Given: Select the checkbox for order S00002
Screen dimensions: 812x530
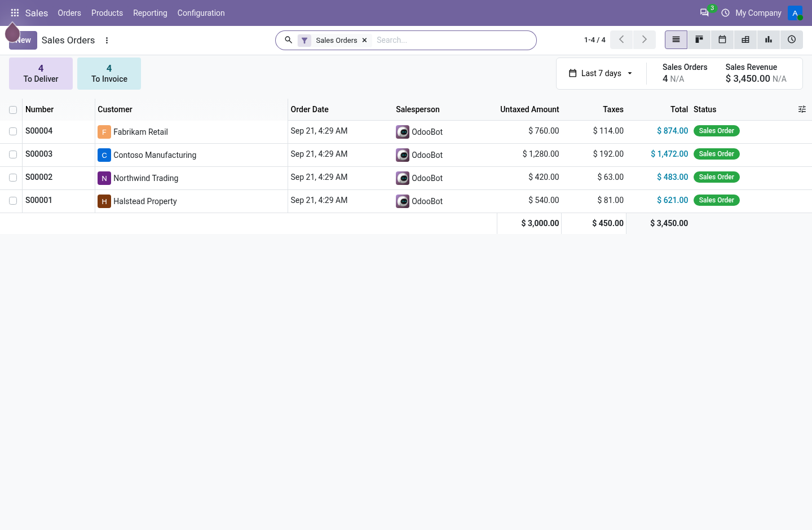Looking at the screenshot, I should point(13,178).
